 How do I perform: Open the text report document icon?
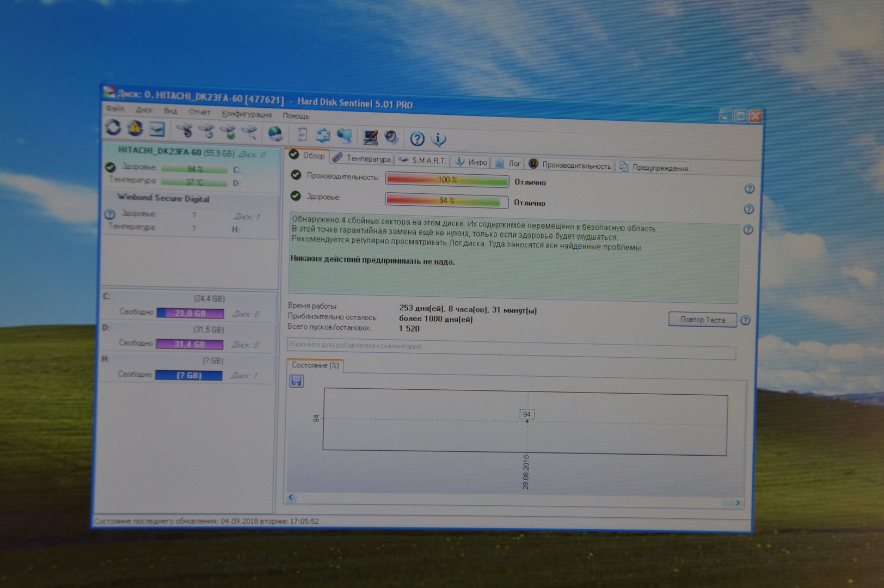[302, 134]
